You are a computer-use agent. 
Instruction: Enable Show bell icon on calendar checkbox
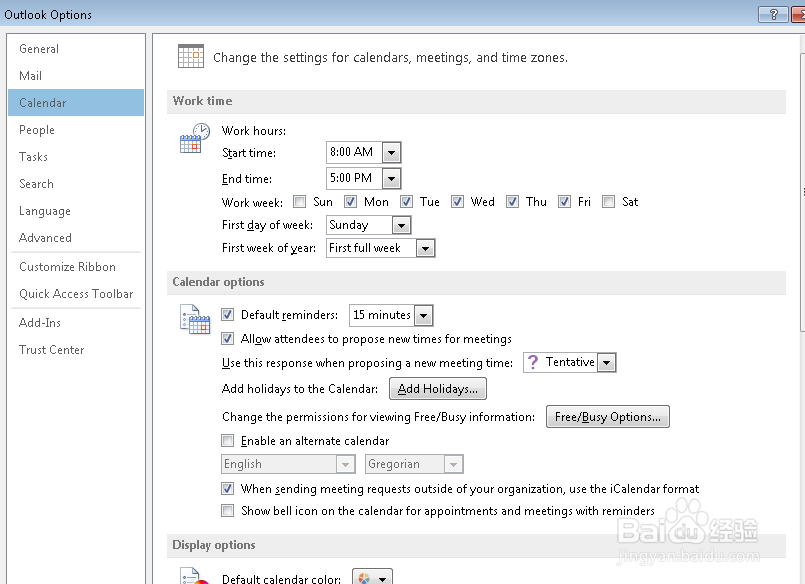227,511
